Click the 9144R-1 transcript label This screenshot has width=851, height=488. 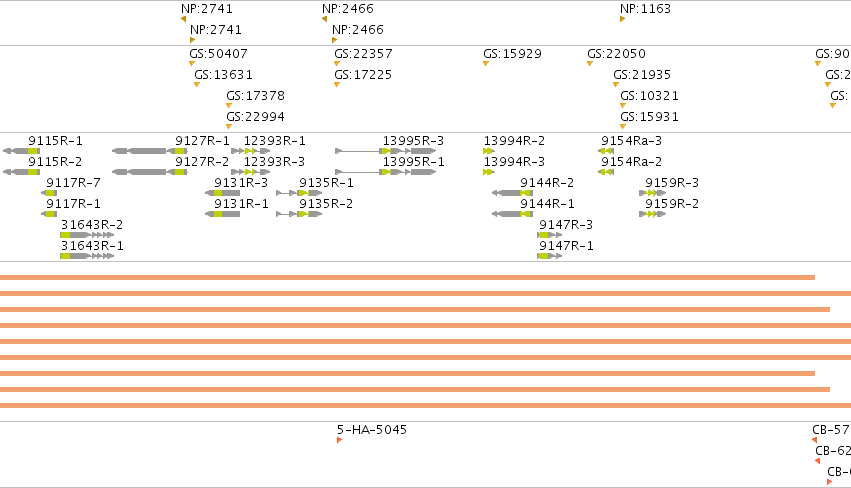(x=547, y=204)
